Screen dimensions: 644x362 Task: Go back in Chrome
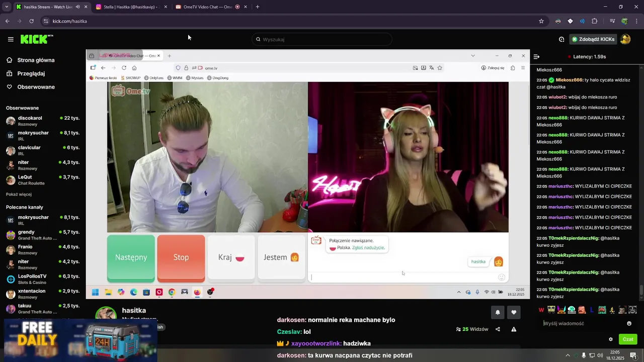point(7,21)
